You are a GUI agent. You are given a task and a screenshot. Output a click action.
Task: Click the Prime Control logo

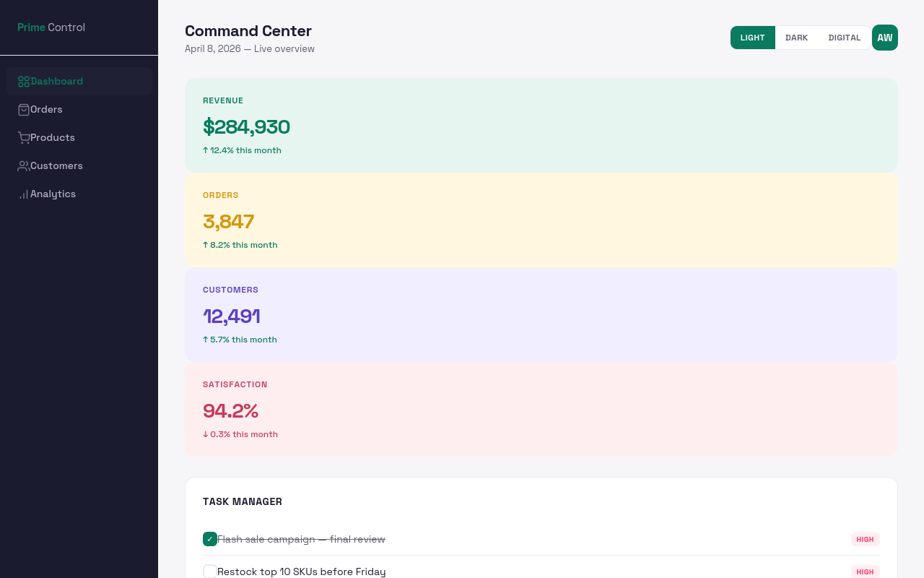(x=51, y=27)
